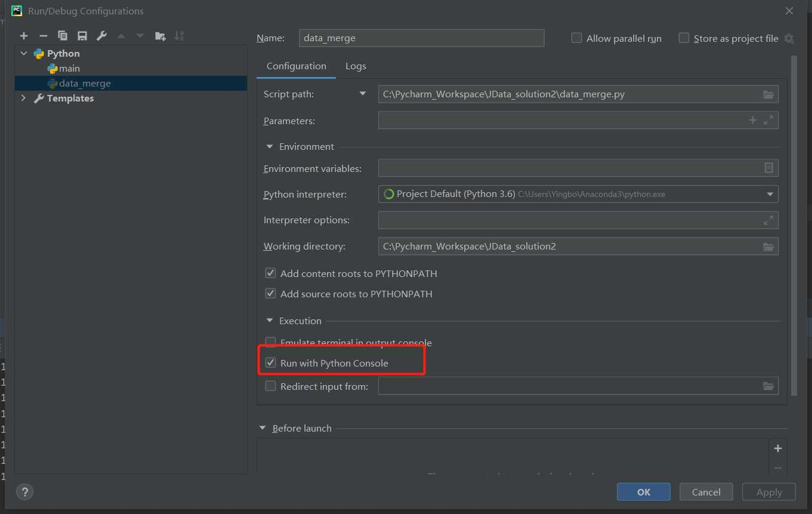Move configuration up with the arrow icon
The image size is (812, 514).
121,36
